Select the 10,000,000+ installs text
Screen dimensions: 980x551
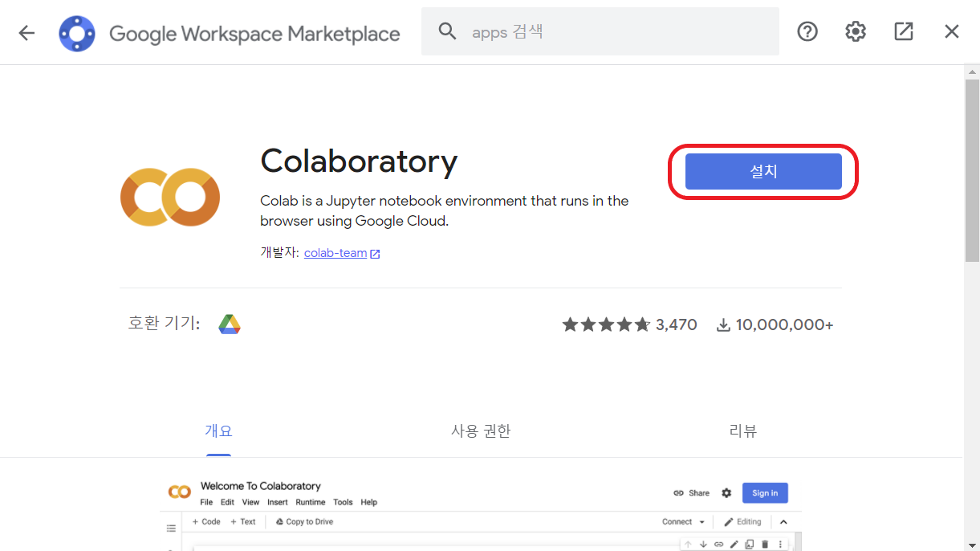(x=784, y=324)
